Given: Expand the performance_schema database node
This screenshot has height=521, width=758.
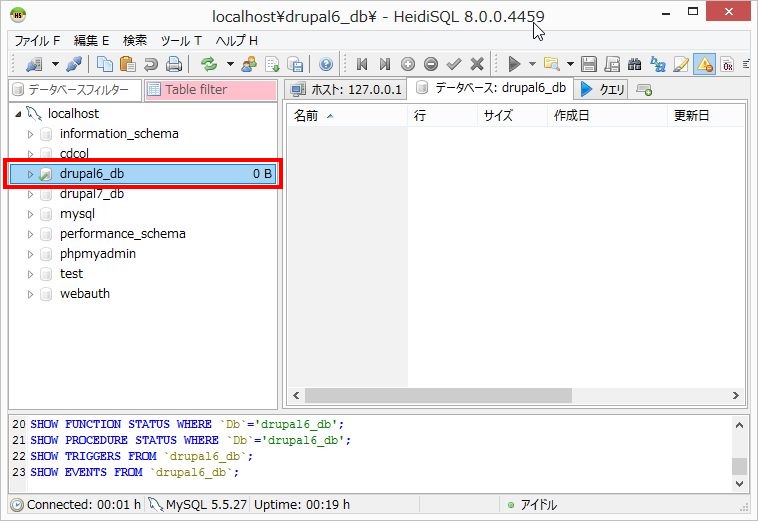Looking at the screenshot, I should point(30,234).
